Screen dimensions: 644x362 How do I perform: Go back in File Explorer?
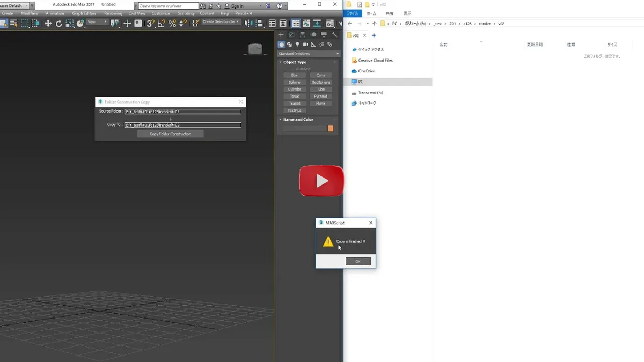click(350, 24)
